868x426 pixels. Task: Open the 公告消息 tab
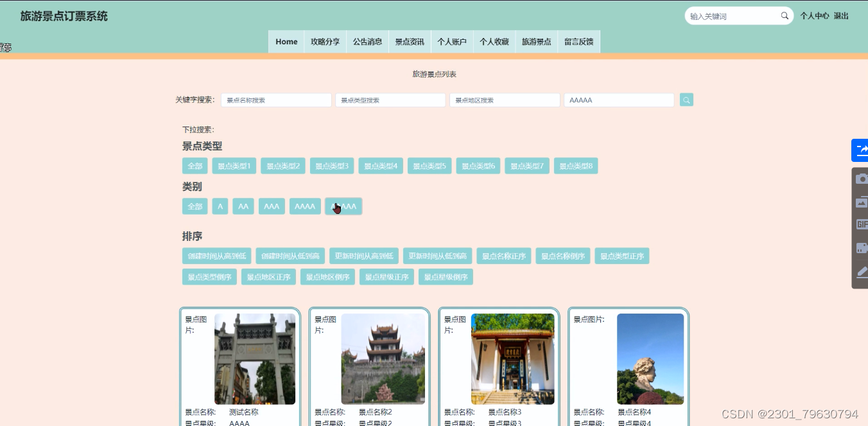367,42
